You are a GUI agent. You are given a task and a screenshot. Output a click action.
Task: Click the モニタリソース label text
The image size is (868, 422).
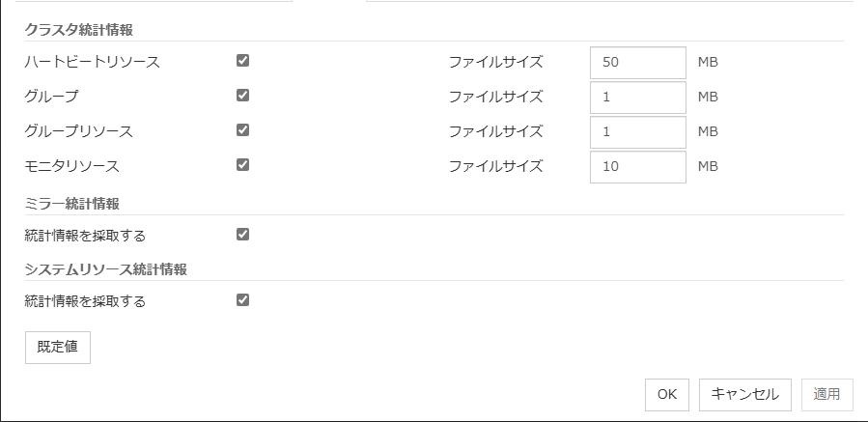[x=72, y=166]
